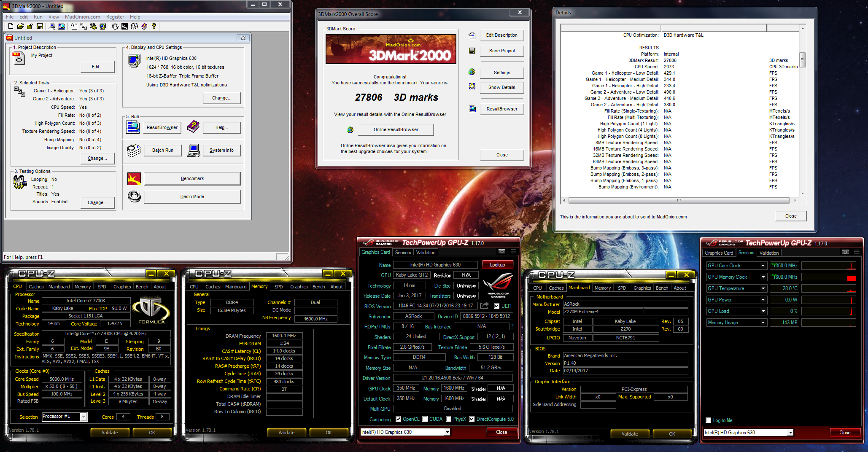Click the Batch Run button
The height and width of the screenshot is (452, 868).
click(x=163, y=150)
